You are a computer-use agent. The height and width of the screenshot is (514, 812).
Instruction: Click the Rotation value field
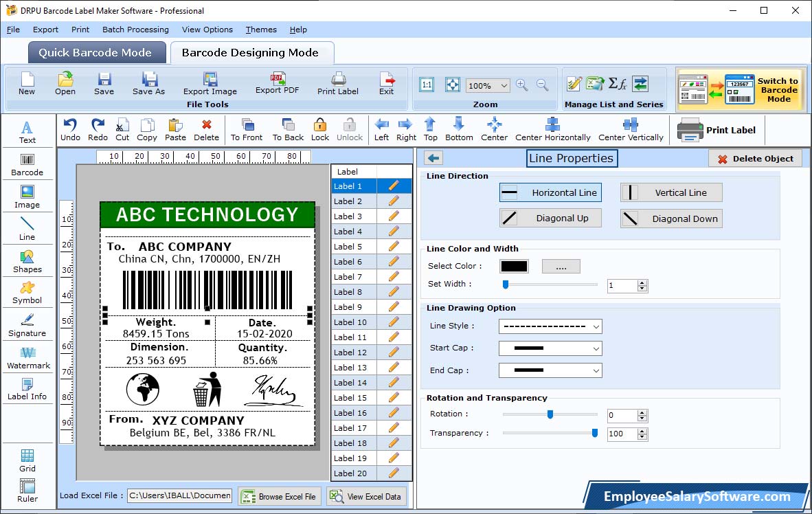[622, 416]
